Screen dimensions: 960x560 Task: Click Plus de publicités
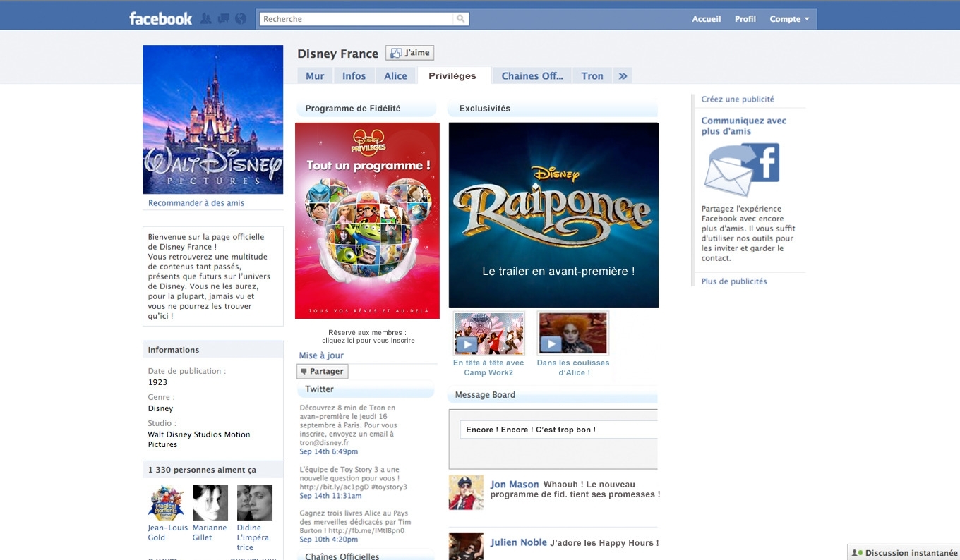734,281
